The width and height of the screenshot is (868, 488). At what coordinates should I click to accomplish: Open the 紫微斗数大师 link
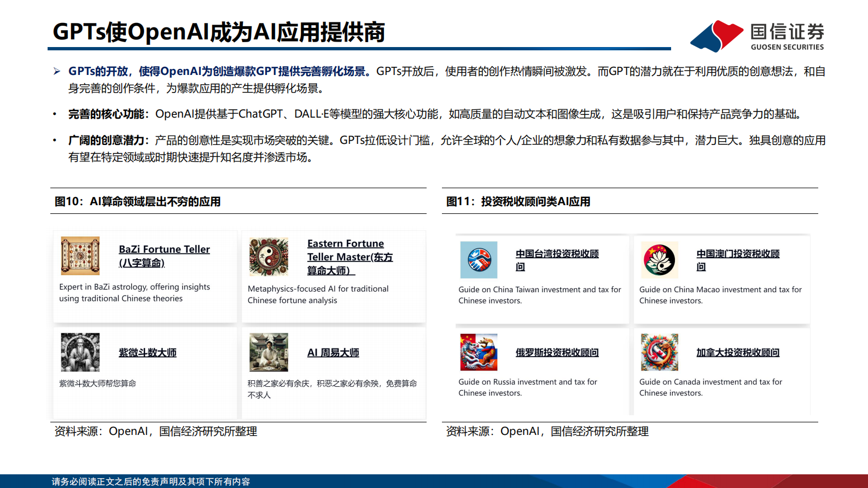[148, 352]
